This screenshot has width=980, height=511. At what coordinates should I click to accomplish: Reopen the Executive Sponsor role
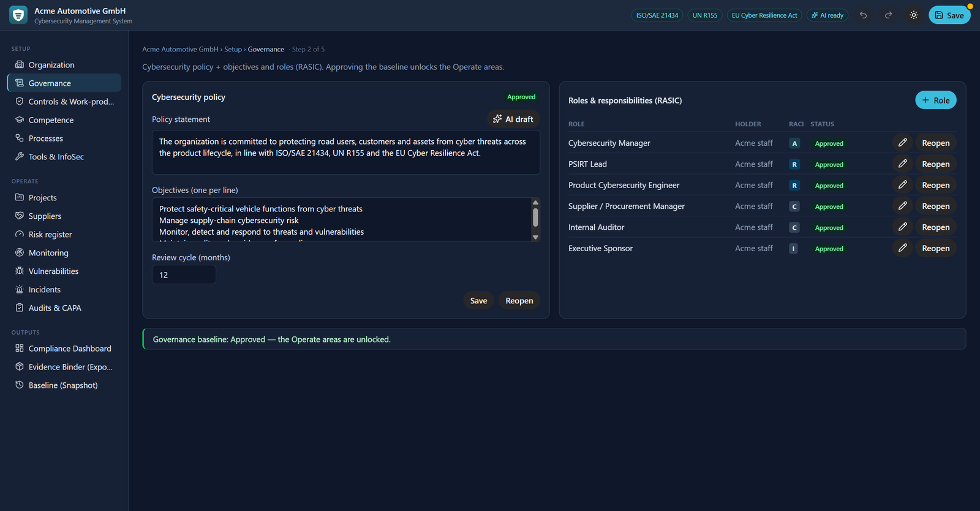936,248
